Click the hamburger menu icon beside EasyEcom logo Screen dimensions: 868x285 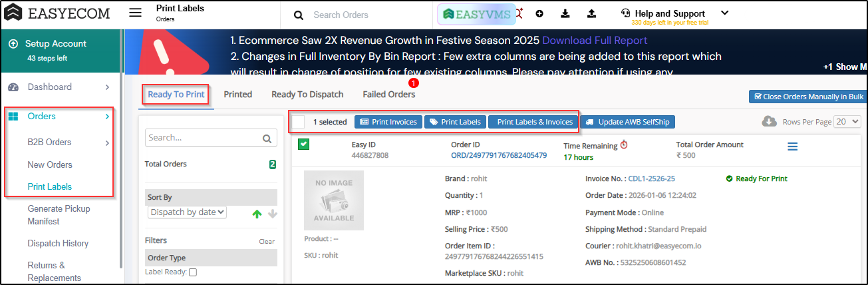coord(135,13)
